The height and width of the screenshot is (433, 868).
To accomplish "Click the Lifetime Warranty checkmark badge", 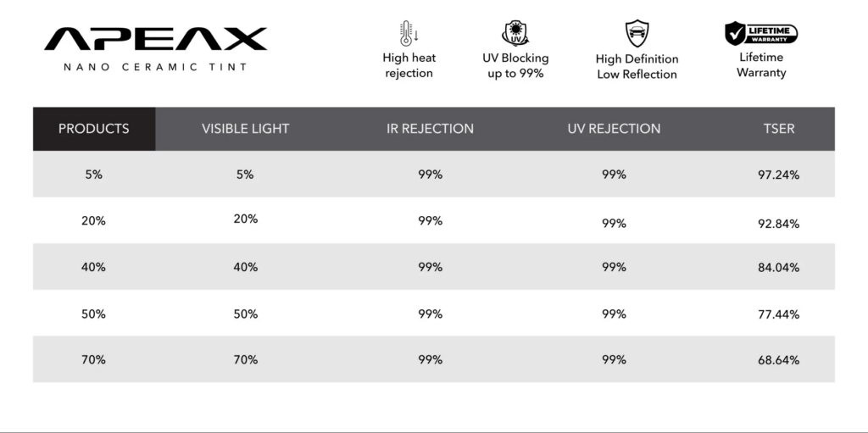I will [x=761, y=34].
